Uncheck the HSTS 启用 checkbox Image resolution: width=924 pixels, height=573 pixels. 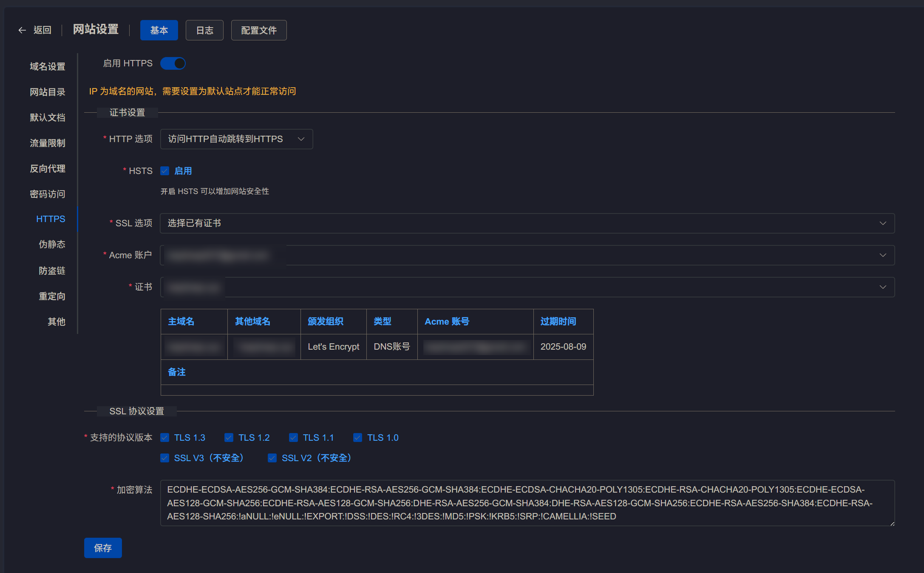tap(165, 171)
